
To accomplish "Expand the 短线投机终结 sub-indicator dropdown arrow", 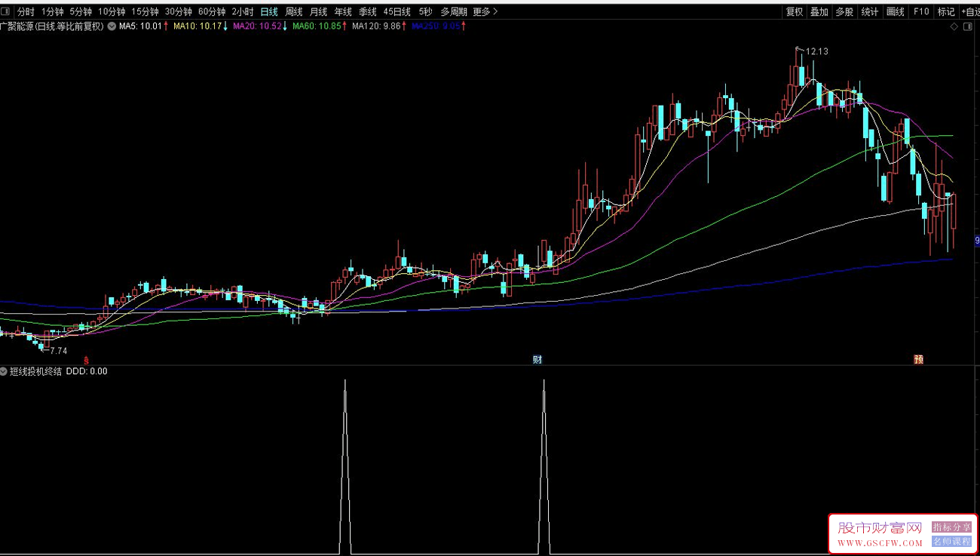I will [x=5, y=371].
